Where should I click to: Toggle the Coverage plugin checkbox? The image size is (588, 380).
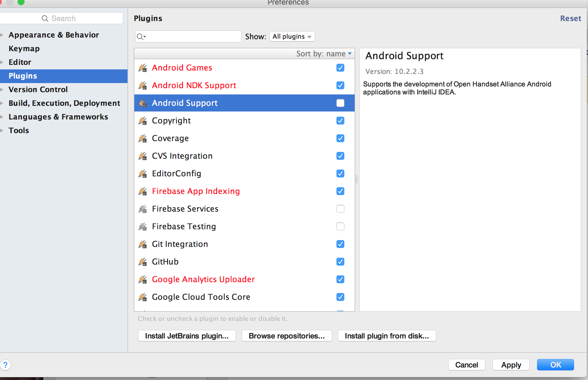(x=340, y=138)
